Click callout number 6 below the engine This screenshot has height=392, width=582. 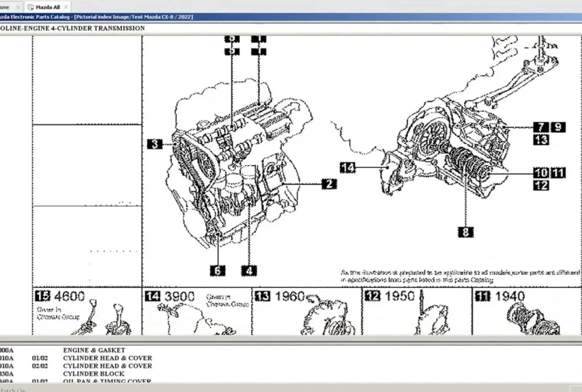(x=217, y=270)
